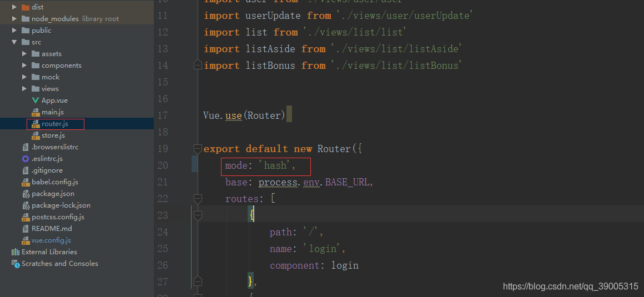Click the ESLint icon beside .eslintrc.js
This screenshot has width=644, height=297.
tap(26, 159)
